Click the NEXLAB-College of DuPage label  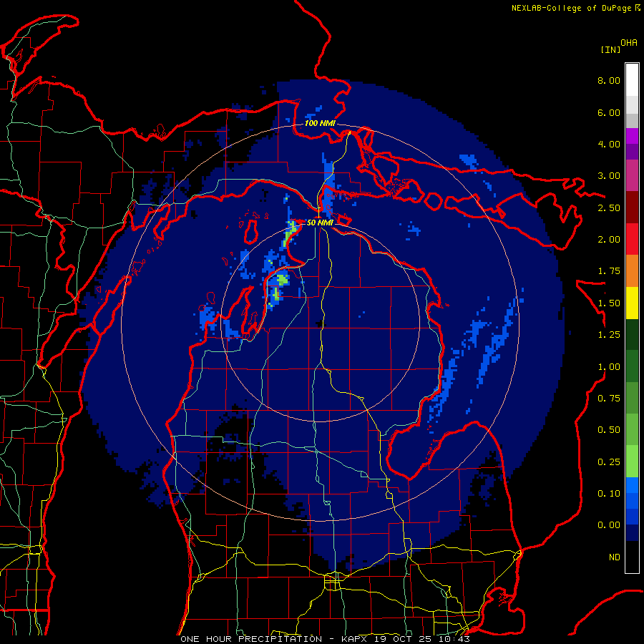(571, 8)
